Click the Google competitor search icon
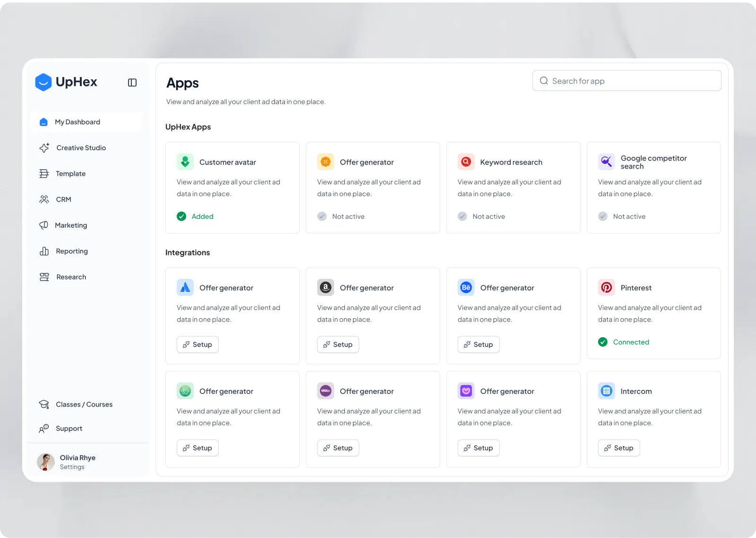The image size is (756, 538). [607, 162]
